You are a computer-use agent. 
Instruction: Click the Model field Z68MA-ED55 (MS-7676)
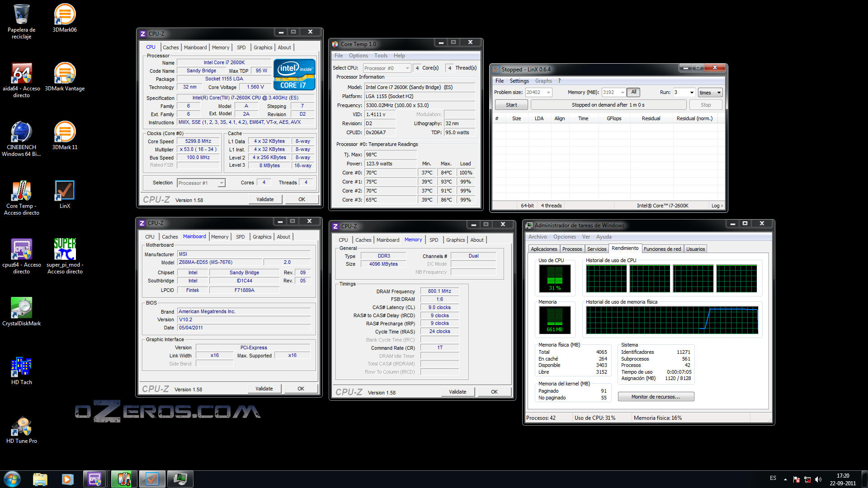pos(220,262)
